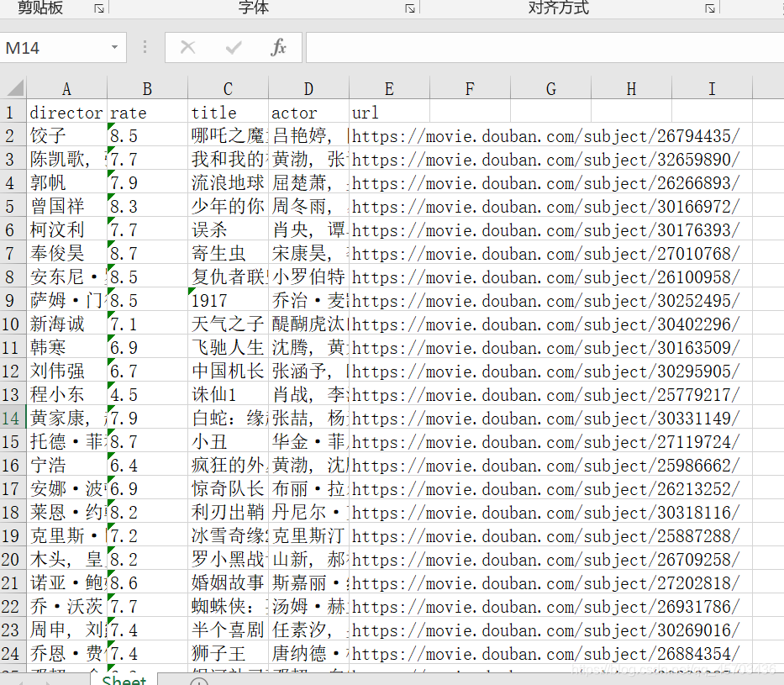Viewport: 784px width, 685px height.
Task: Click director cell '宁浩'
Action: tap(66, 465)
